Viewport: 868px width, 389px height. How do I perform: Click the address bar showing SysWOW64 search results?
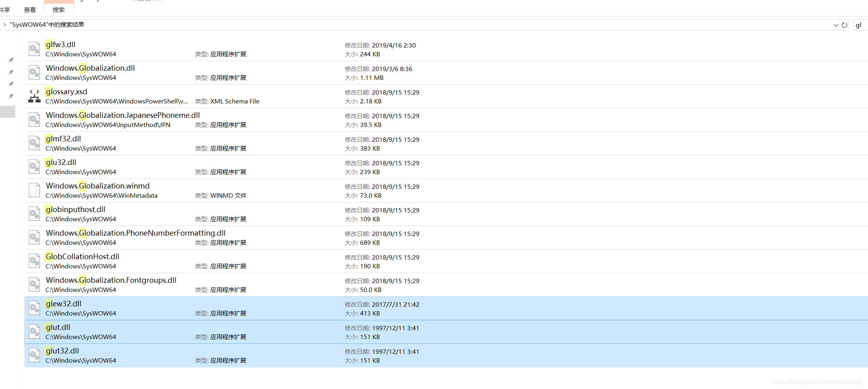(x=419, y=25)
